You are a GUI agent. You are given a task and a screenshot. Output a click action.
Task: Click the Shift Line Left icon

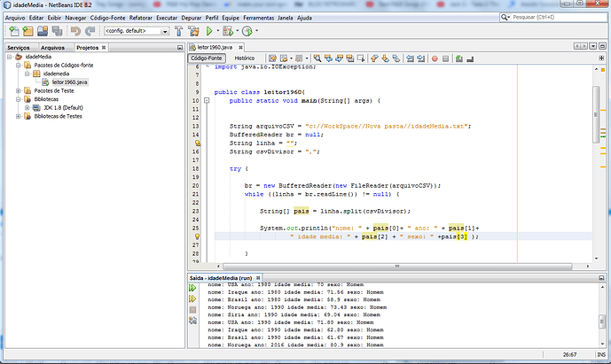pos(410,58)
